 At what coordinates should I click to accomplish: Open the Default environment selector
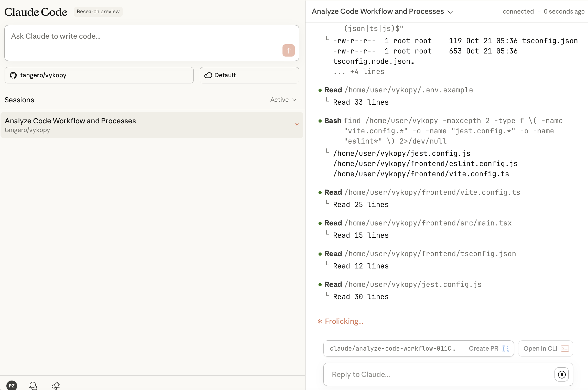(249, 75)
